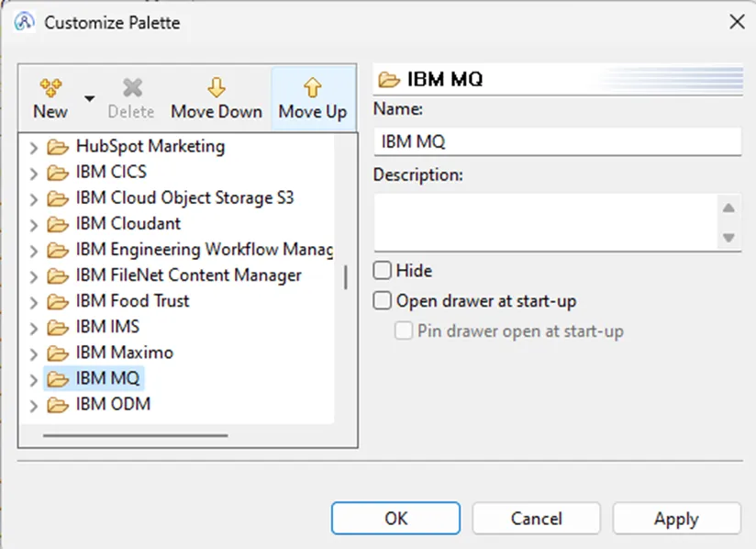
Task: Select the IBM ODM folder icon
Action: [x=58, y=405]
